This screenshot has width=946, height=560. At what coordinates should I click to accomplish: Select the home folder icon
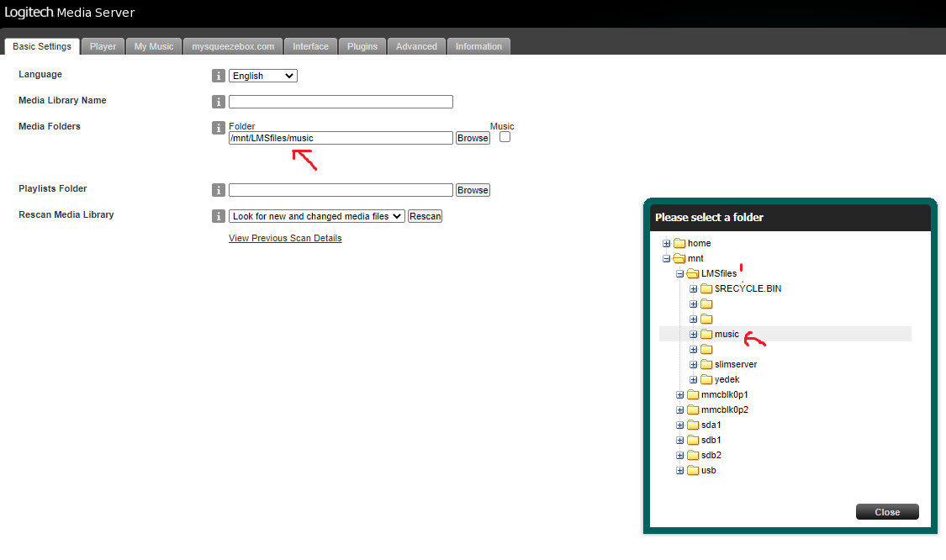tap(679, 243)
